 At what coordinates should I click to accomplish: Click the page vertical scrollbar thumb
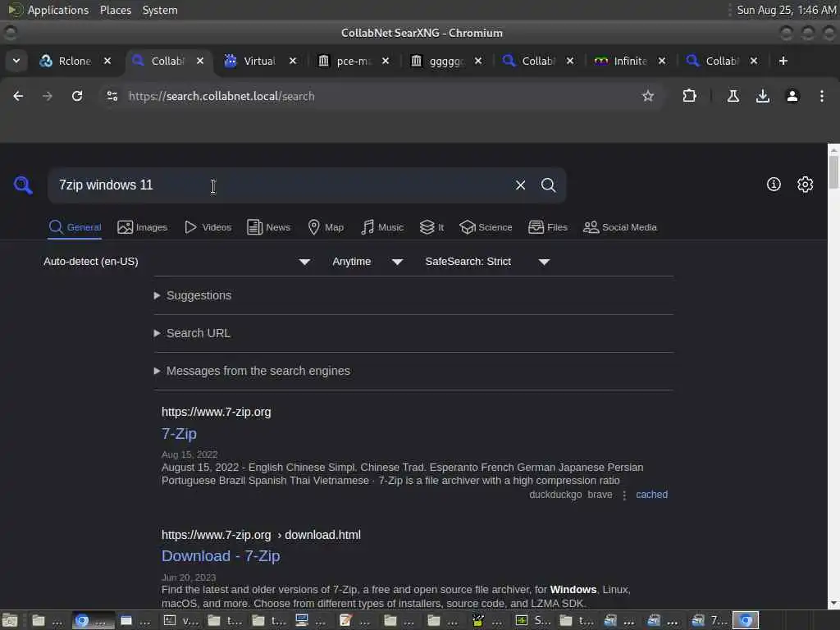pos(833,171)
